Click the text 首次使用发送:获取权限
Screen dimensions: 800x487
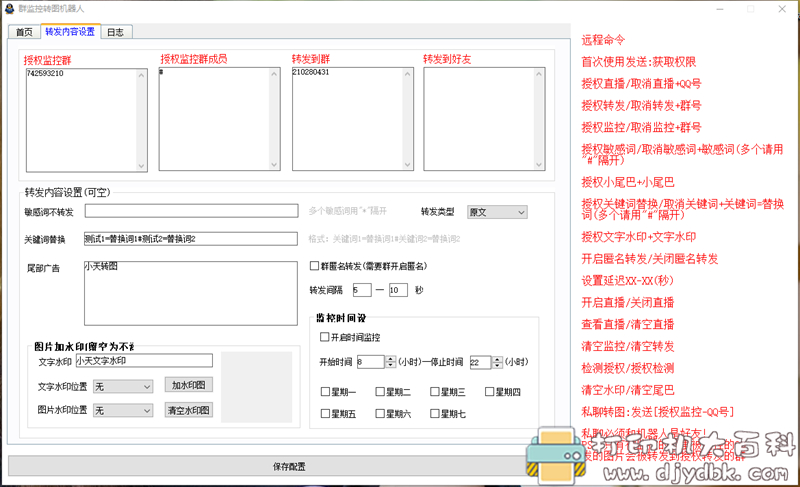click(639, 62)
